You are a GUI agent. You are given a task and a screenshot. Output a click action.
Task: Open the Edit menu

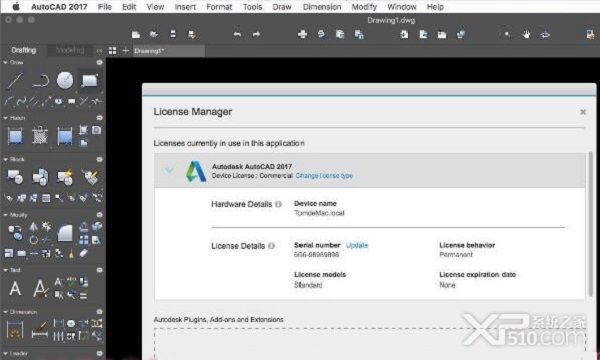click(129, 7)
